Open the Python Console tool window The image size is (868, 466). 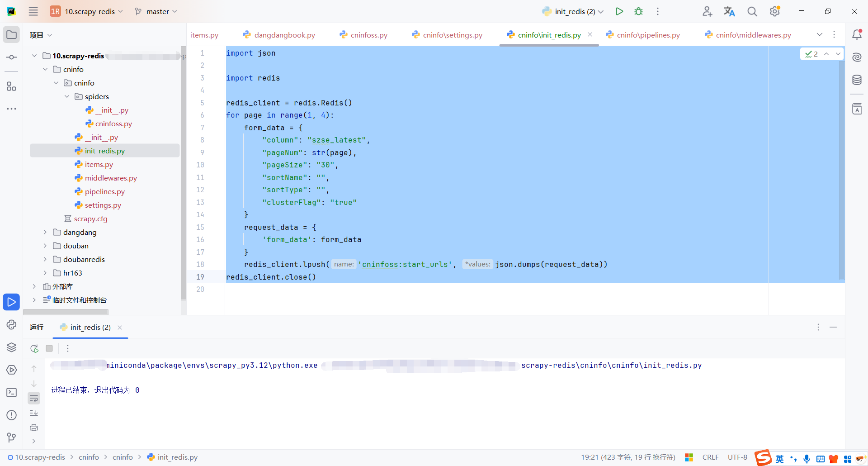coord(11,324)
